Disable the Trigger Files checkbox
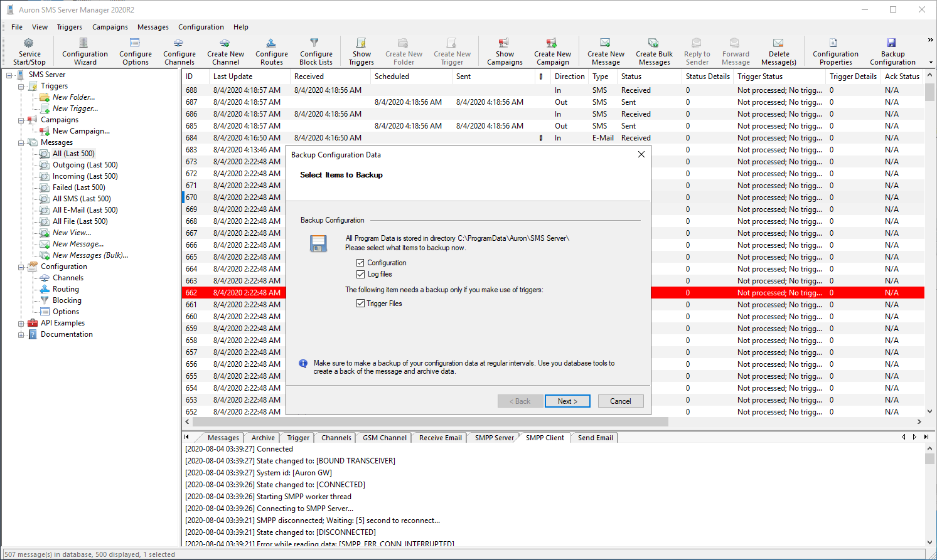The height and width of the screenshot is (560, 937). pos(360,304)
